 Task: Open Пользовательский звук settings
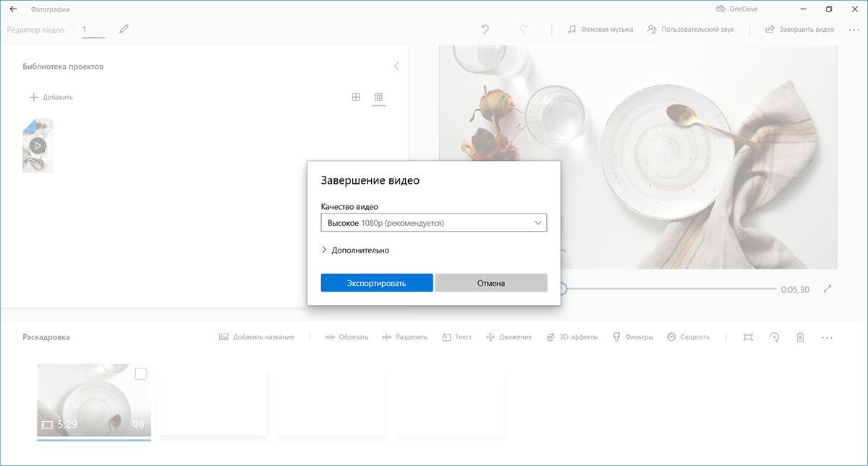691,30
